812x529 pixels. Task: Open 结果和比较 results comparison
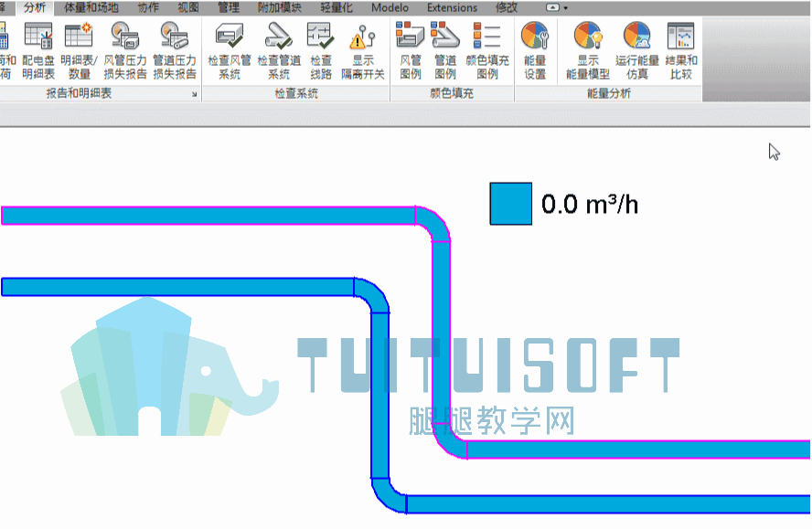pos(680,51)
